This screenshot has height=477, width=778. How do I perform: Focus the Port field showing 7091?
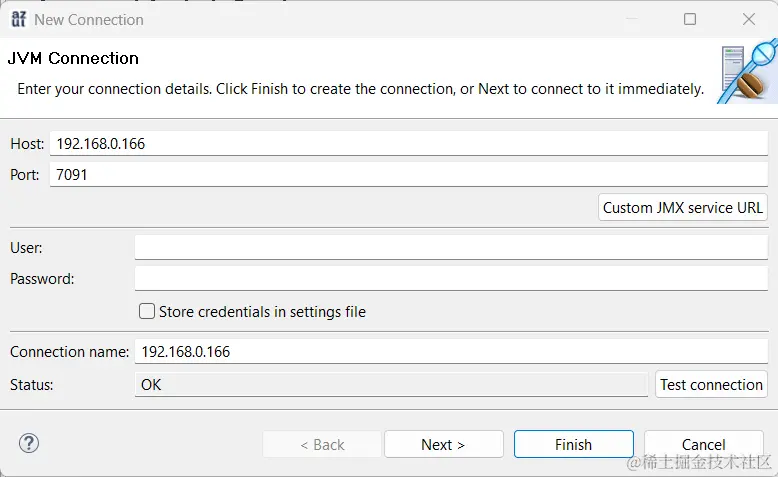point(408,175)
